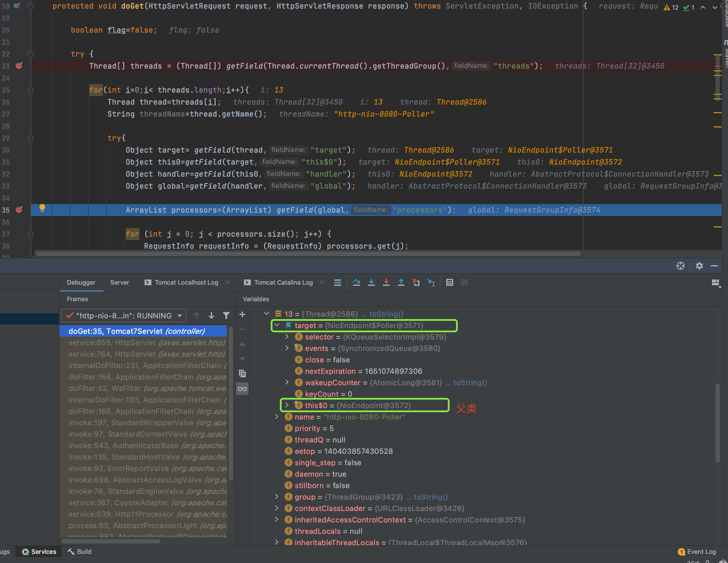Open the Tomcat Localhost Log tab
This screenshot has height=563, width=728.
(181, 282)
